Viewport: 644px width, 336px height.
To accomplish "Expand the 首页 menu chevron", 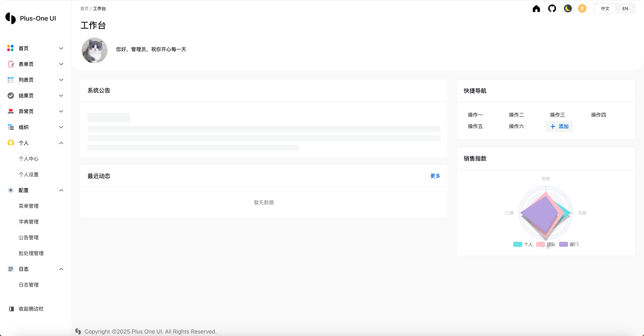I will point(61,48).
